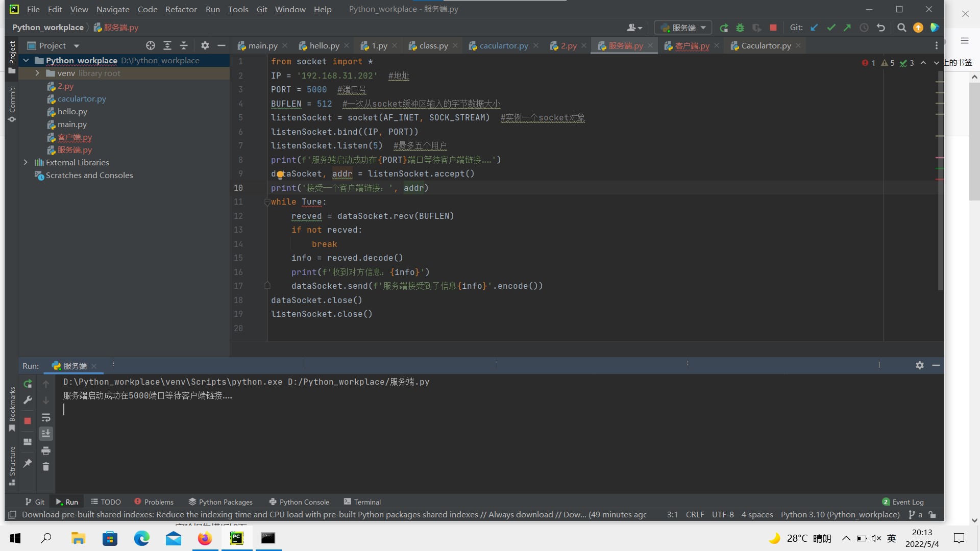The width and height of the screenshot is (980, 551).
Task: Click Python 3.10 interpreter in status bar
Action: [840, 514]
